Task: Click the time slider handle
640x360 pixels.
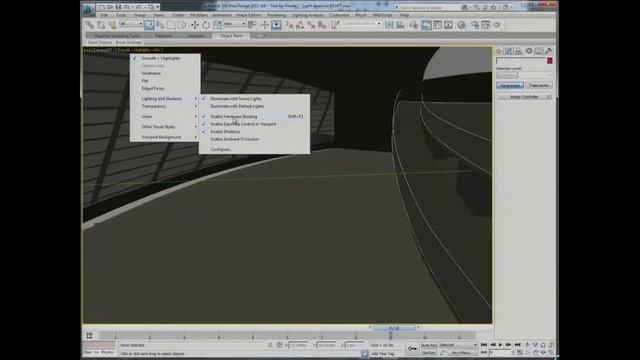Action: [394, 328]
